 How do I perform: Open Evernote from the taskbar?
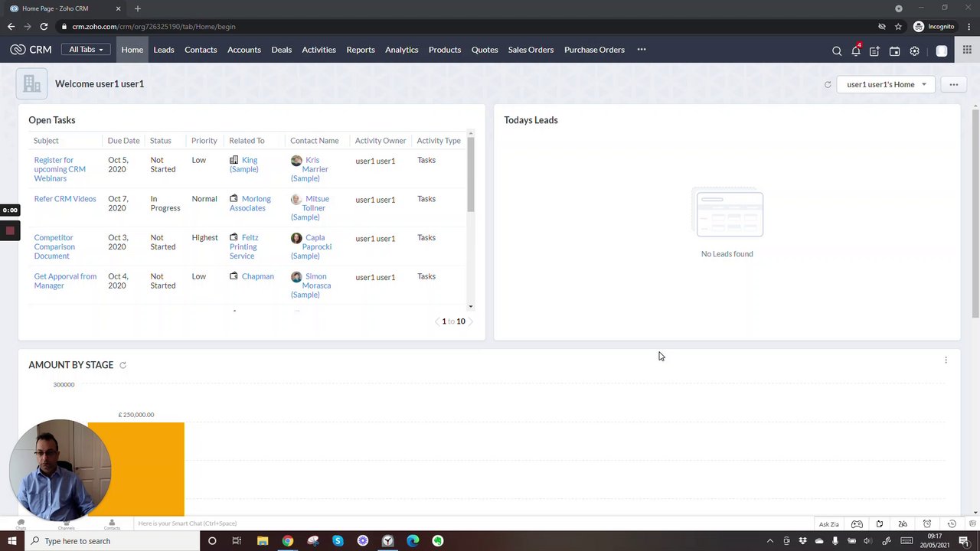438,541
